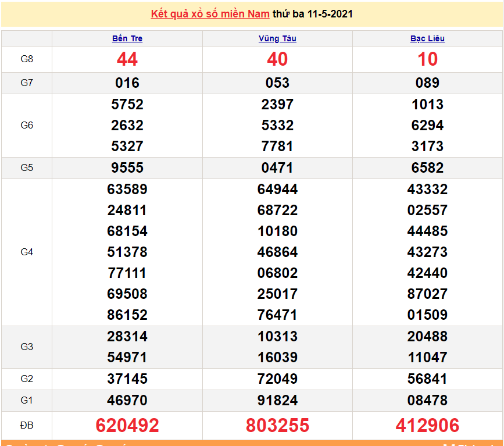Click the date text thứ ba 11-5-2021
Image resolution: width=504 pixels, height=446 pixels.
coord(313,14)
